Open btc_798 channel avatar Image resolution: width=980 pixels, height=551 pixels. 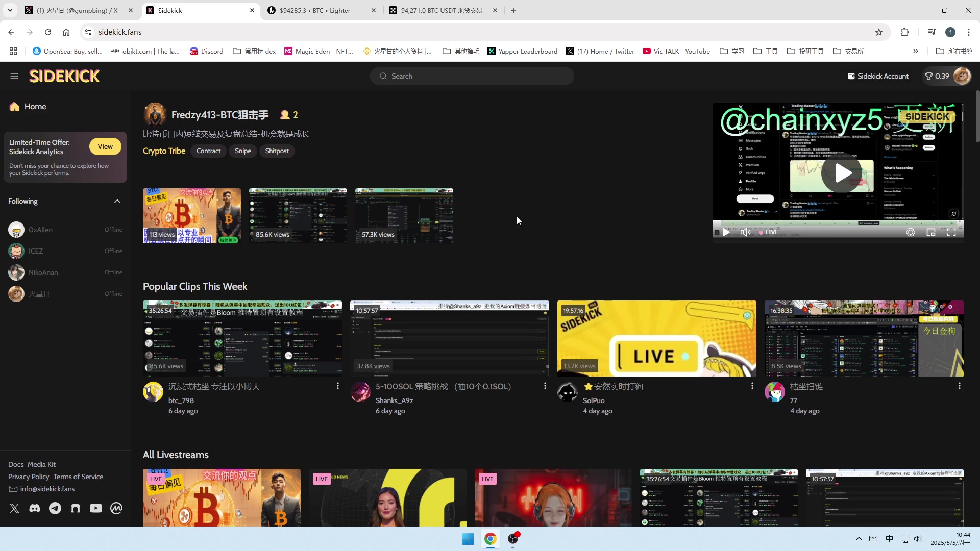click(153, 392)
